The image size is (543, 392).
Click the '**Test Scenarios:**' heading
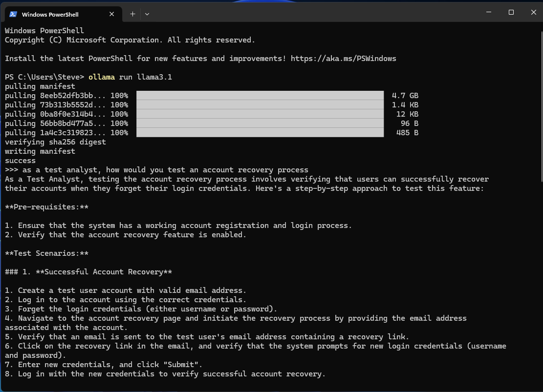[47, 253]
